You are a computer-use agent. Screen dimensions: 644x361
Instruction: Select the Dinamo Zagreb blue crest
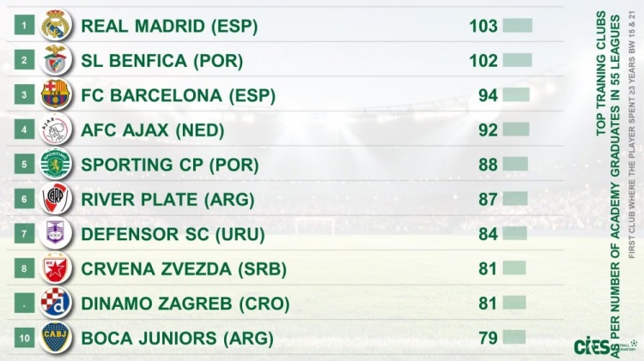tap(56, 303)
